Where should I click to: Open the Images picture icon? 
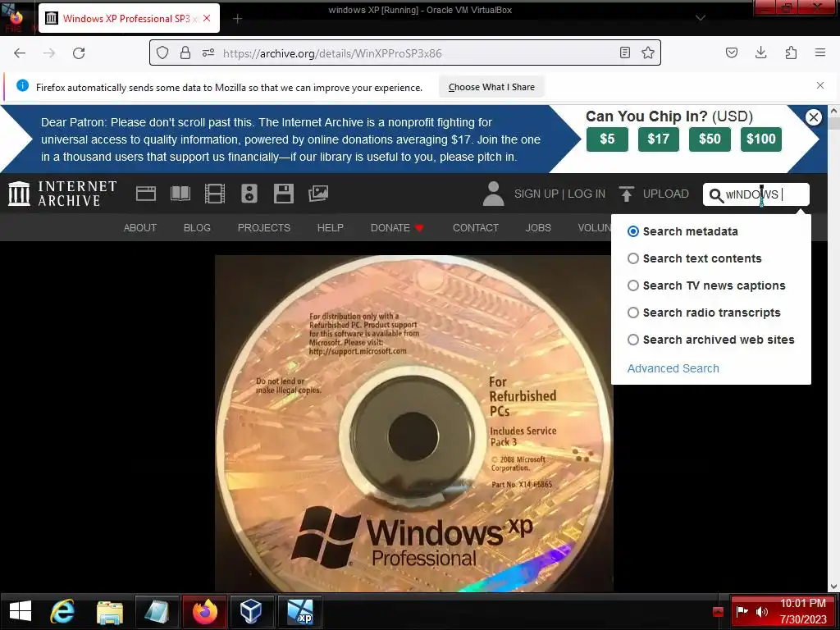[318, 194]
